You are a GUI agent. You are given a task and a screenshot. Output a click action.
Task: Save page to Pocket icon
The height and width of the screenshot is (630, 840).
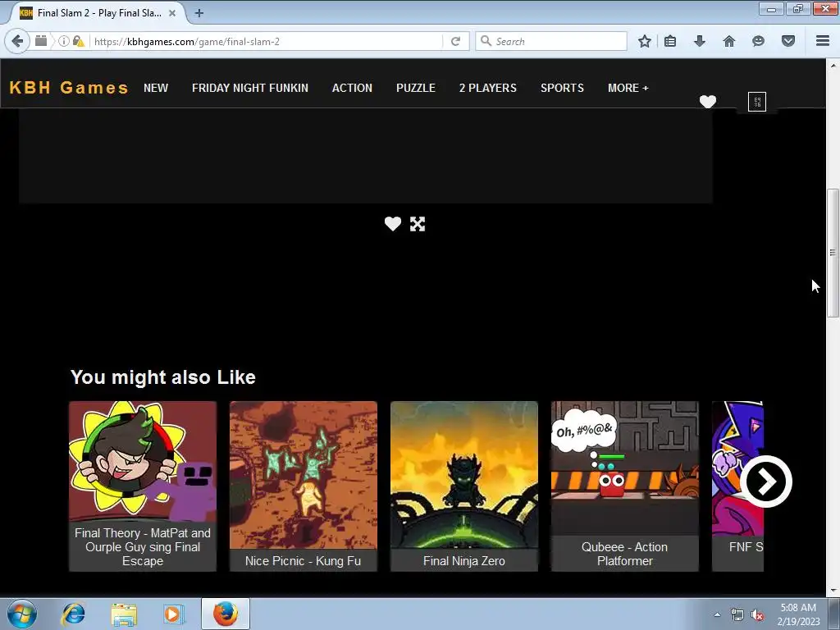788,41
